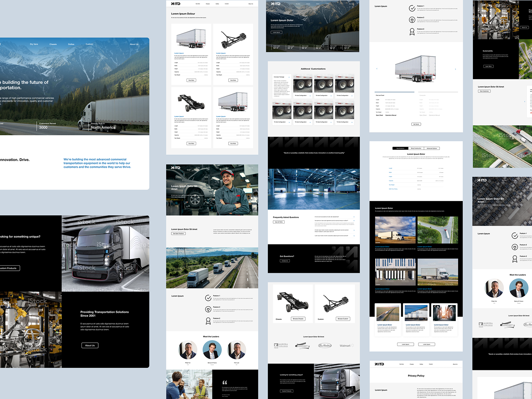
Task: Click the See Open Positions button
Action: tap(178, 233)
